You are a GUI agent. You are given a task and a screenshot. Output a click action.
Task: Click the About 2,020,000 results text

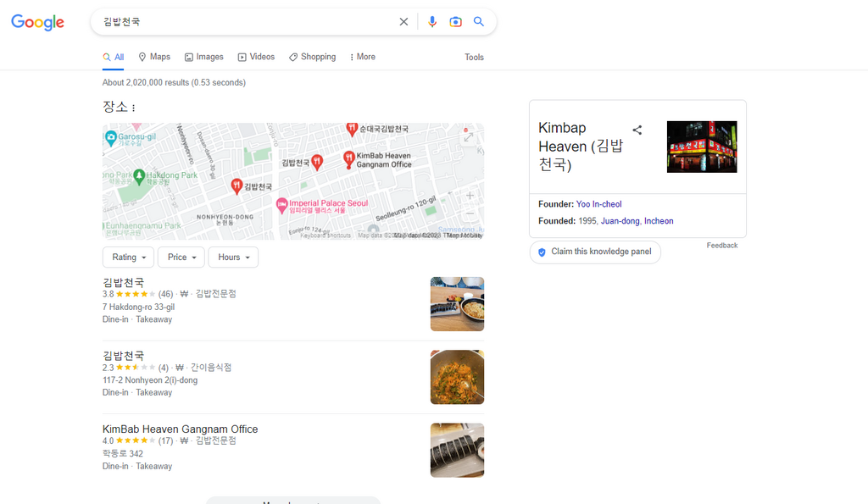click(x=174, y=82)
